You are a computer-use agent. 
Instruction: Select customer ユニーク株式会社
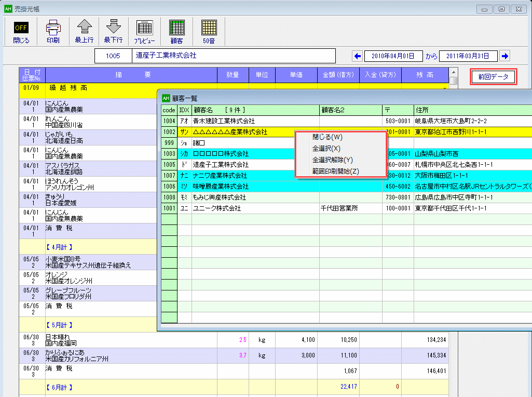(217, 208)
